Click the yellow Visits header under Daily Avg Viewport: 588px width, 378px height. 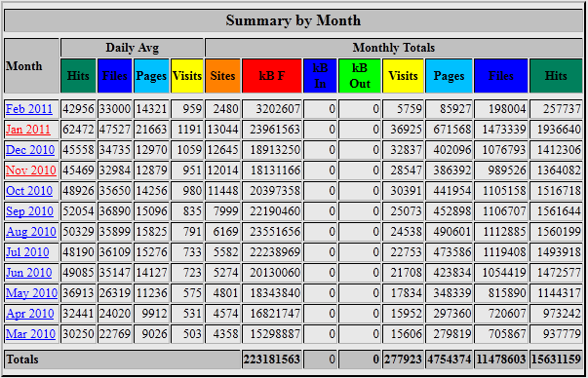187,76
